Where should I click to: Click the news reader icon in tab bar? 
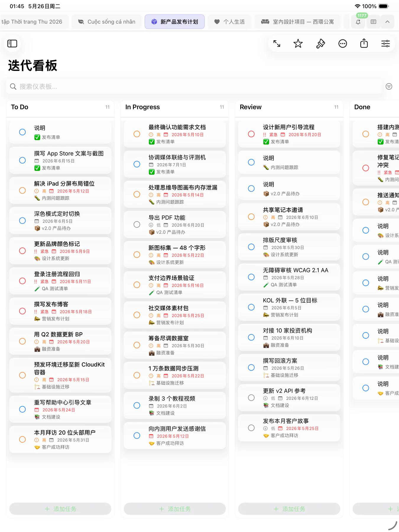[x=374, y=22]
